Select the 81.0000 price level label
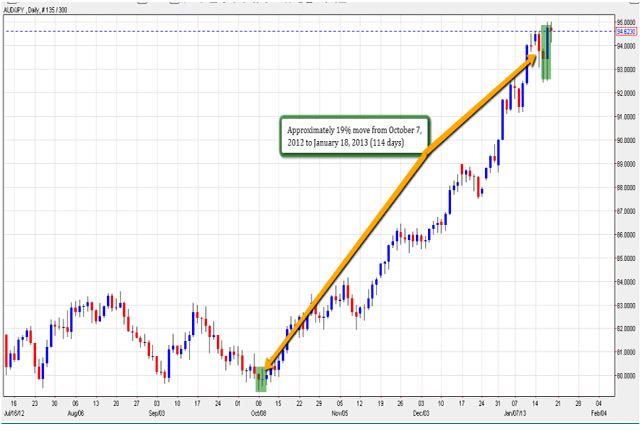The height and width of the screenshot is (431, 640). coord(626,352)
